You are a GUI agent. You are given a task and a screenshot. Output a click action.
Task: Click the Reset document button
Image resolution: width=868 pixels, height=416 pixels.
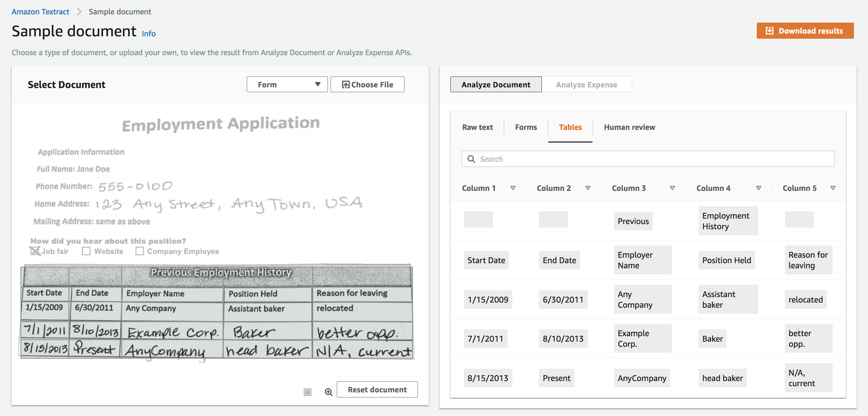(x=377, y=390)
